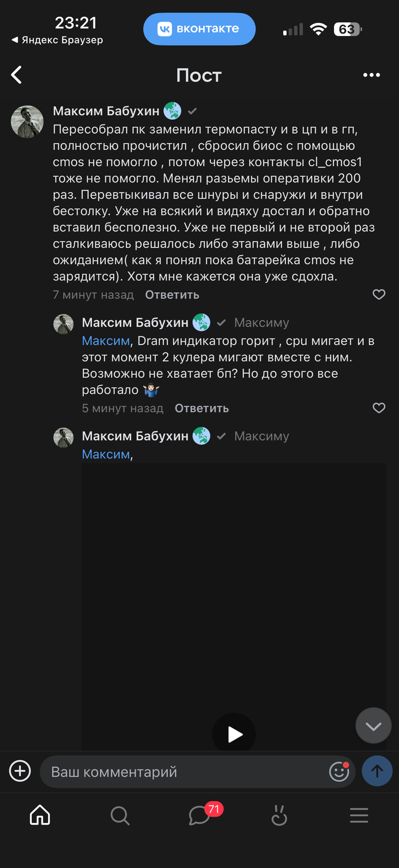Like Максим's Dram indicator comment
Image resolution: width=399 pixels, height=868 pixels.
pyautogui.click(x=378, y=408)
